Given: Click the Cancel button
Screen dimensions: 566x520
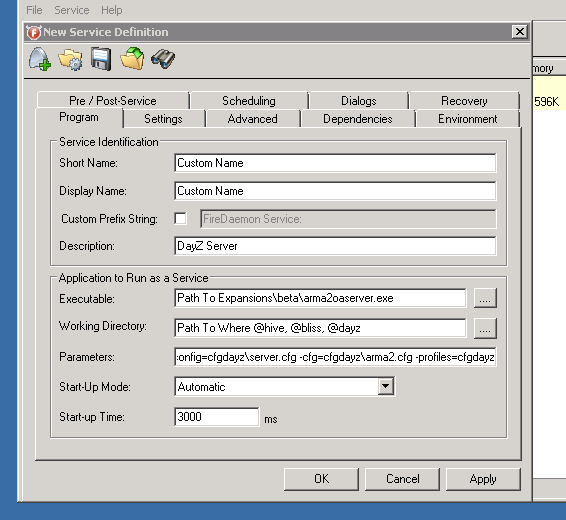Looking at the screenshot, I should [x=402, y=479].
